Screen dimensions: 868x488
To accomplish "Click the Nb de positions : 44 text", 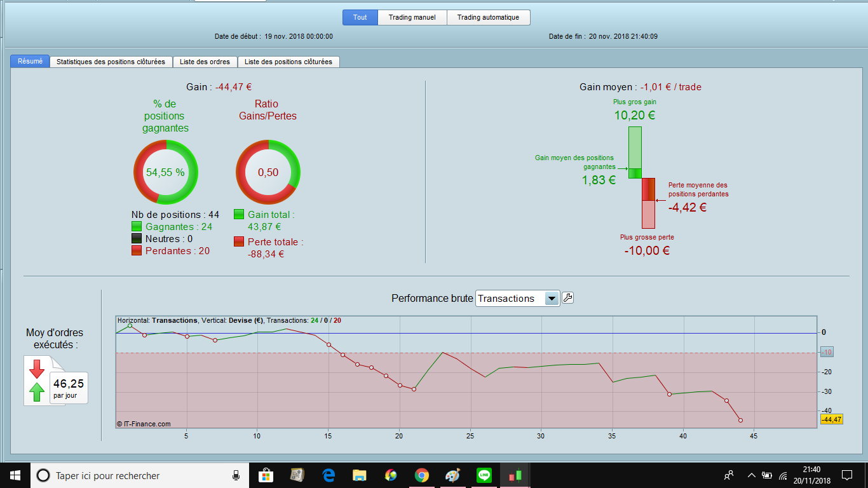I will point(175,215).
